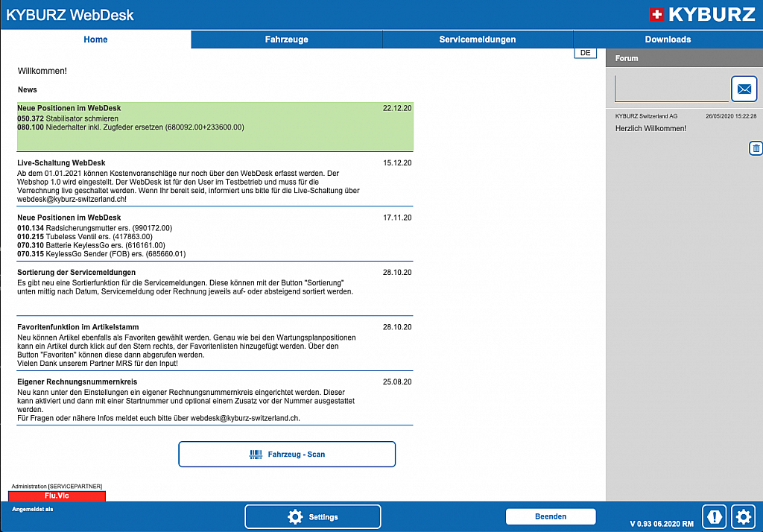Toggle the red Flu.Vic user button
The width and height of the screenshot is (763, 532).
point(57,495)
